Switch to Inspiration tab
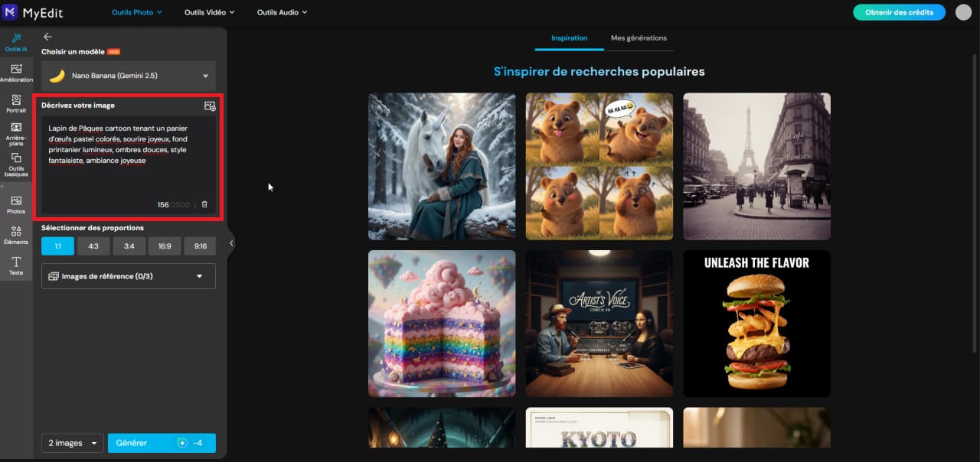 click(x=569, y=38)
